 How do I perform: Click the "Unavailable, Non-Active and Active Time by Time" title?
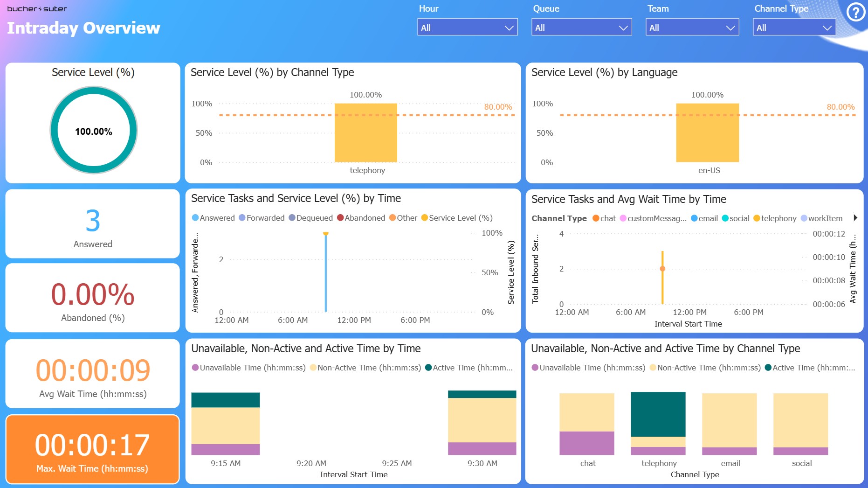[x=306, y=349]
